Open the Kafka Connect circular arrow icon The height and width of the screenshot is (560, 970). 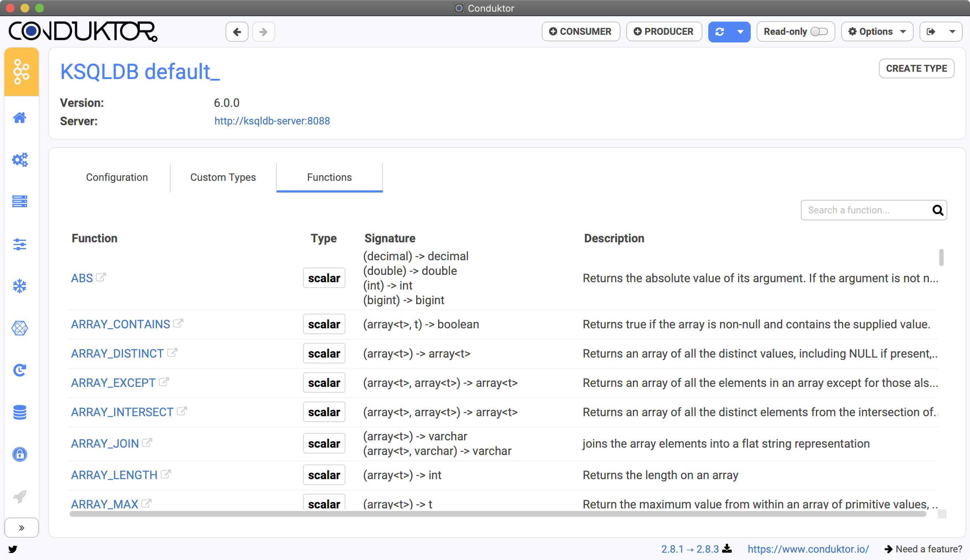pyautogui.click(x=20, y=370)
